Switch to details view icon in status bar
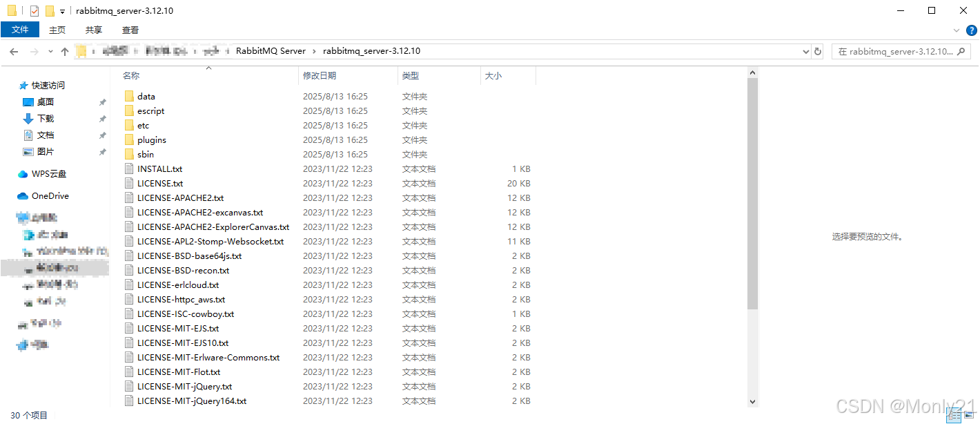Image resolution: width=980 pixels, height=424 pixels. [x=953, y=414]
